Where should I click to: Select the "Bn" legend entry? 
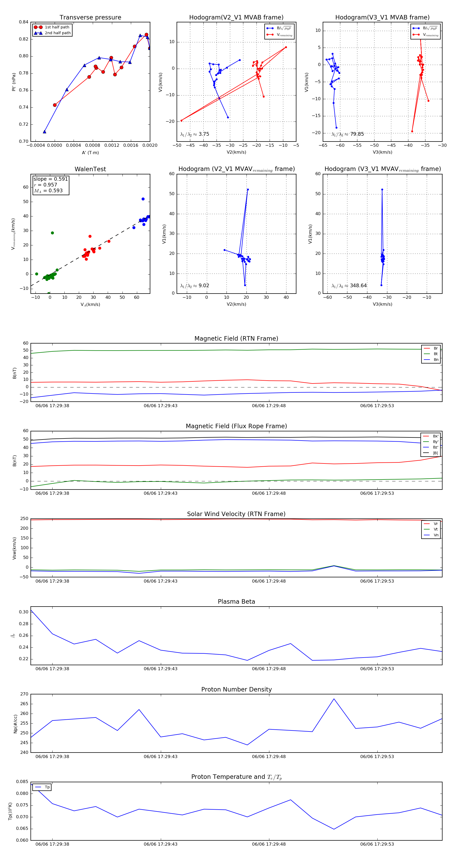pyautogui.click(x=431, y=360)
